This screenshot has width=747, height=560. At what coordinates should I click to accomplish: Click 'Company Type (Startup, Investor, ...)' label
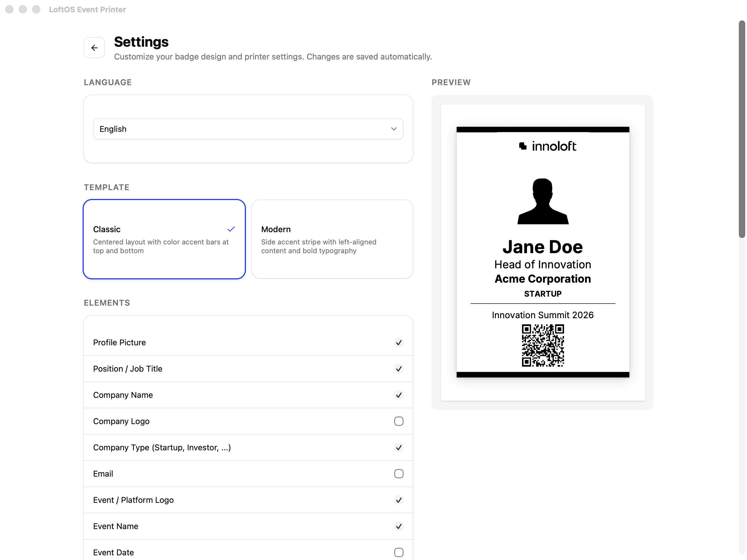point(162,448)
